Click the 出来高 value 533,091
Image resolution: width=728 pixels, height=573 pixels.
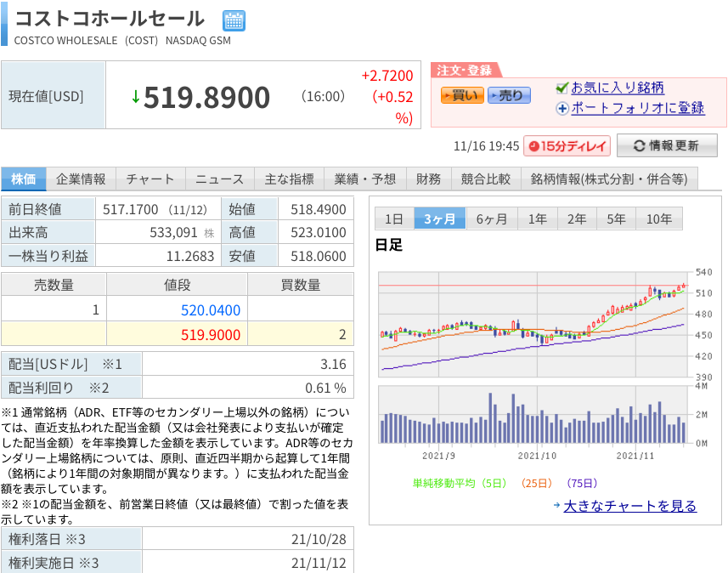point(173,232)
